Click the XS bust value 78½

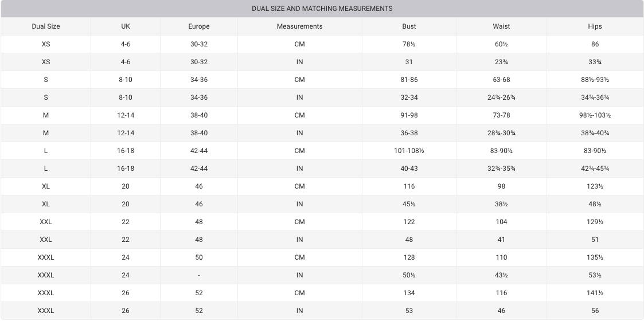point(409,44)
